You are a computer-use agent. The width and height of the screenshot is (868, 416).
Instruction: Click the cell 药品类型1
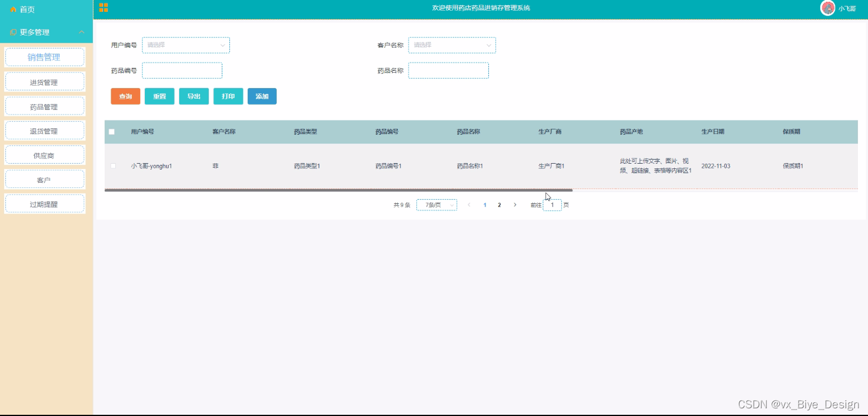[x=307, y=166]
